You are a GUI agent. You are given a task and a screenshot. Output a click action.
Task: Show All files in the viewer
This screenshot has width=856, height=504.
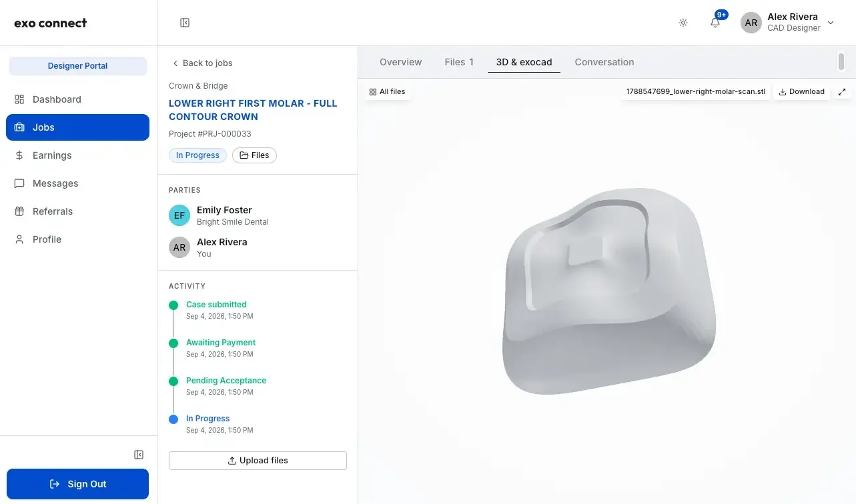[387, 92]
